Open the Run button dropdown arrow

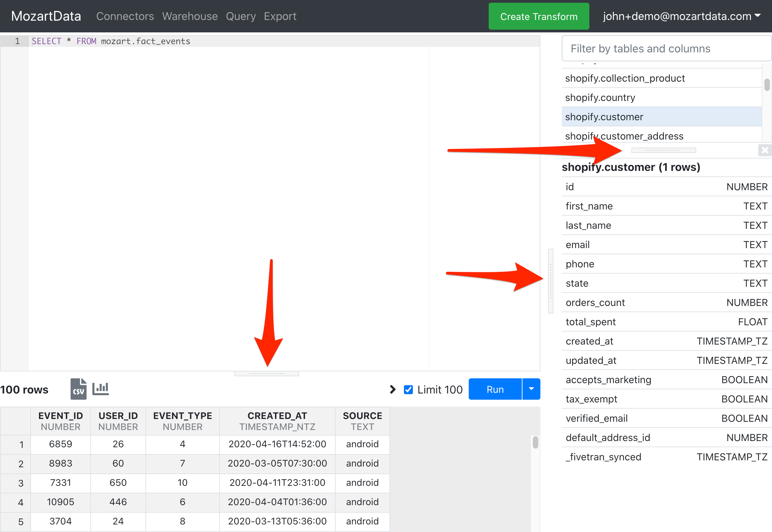pos(531,389)
